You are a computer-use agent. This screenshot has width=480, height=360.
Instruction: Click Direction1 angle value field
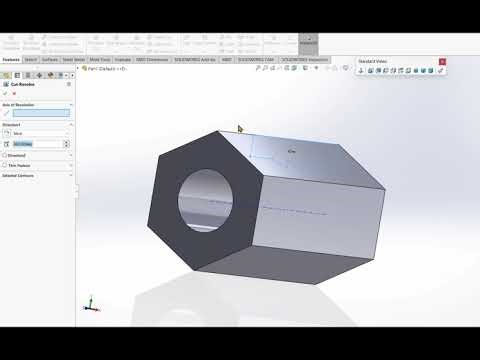tap(38, 144)
